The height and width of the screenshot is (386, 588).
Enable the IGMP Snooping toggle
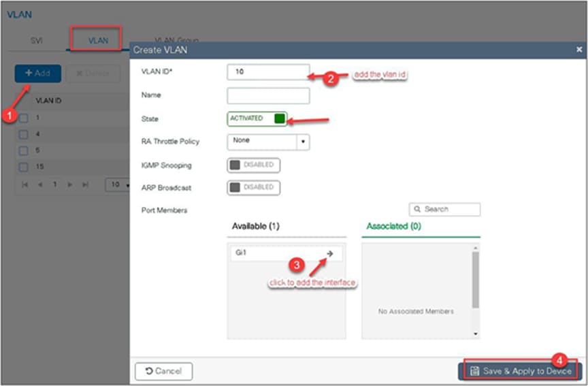click(x=253, y=165)
